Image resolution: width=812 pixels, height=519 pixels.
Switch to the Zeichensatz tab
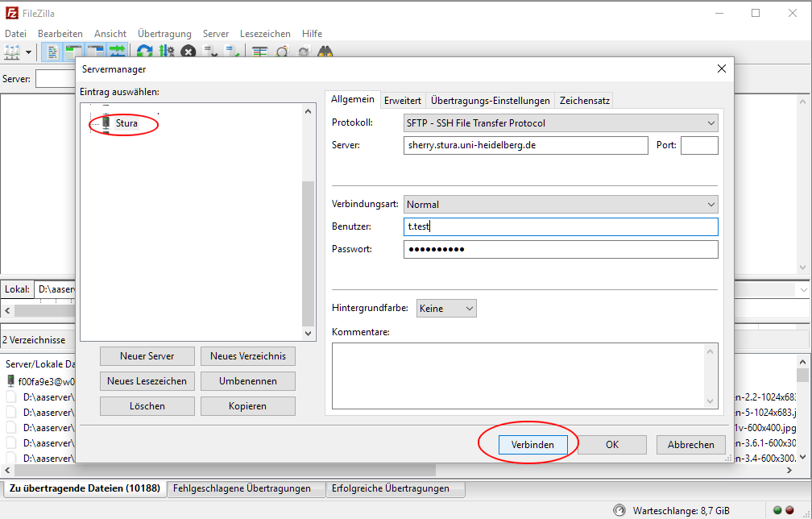click(585, 101)
